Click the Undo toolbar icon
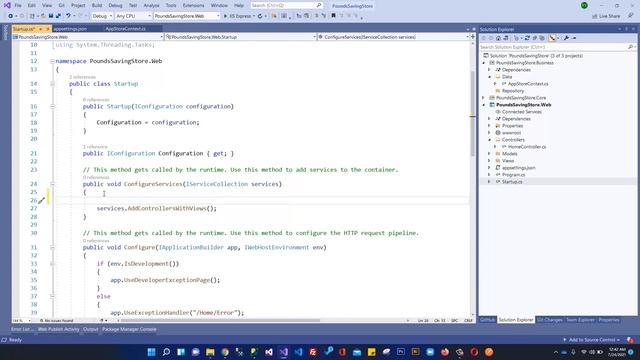640x360 pixels. click(x=68, y=16)
